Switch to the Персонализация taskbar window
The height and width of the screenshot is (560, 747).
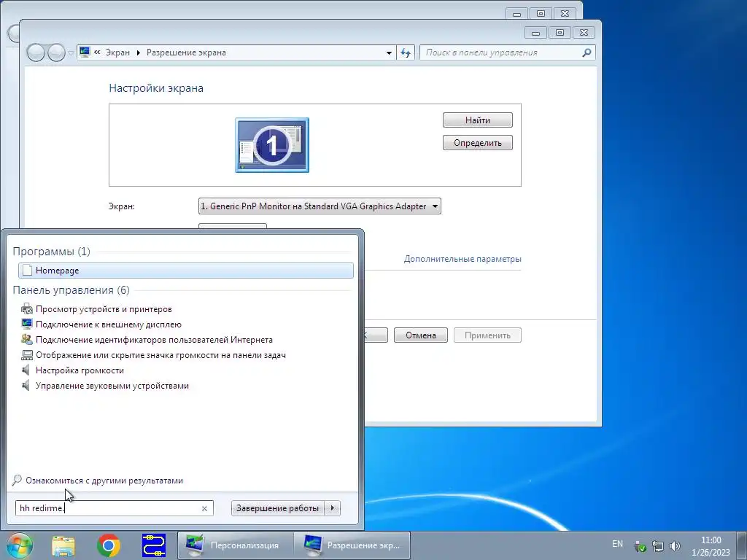pyautogui.click(x=236, y=545)
